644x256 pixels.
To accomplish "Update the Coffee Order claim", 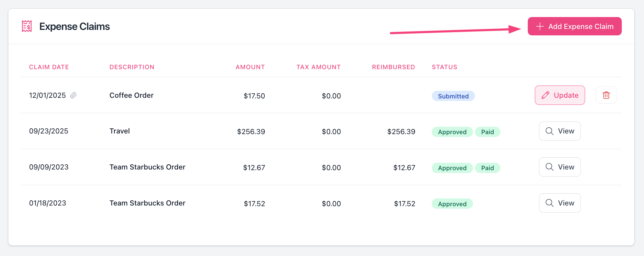I will (x=560, y=95).
